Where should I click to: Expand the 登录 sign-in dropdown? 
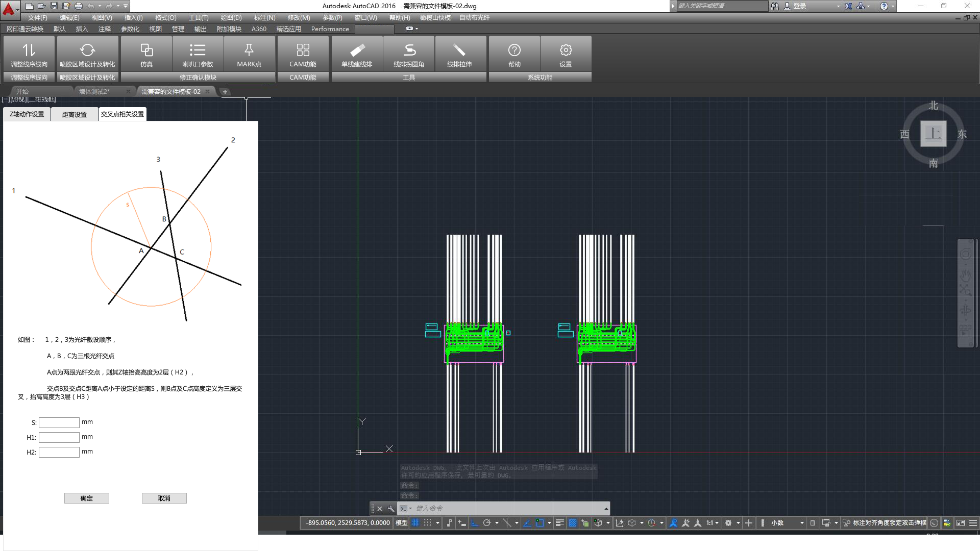click(838, 6)
